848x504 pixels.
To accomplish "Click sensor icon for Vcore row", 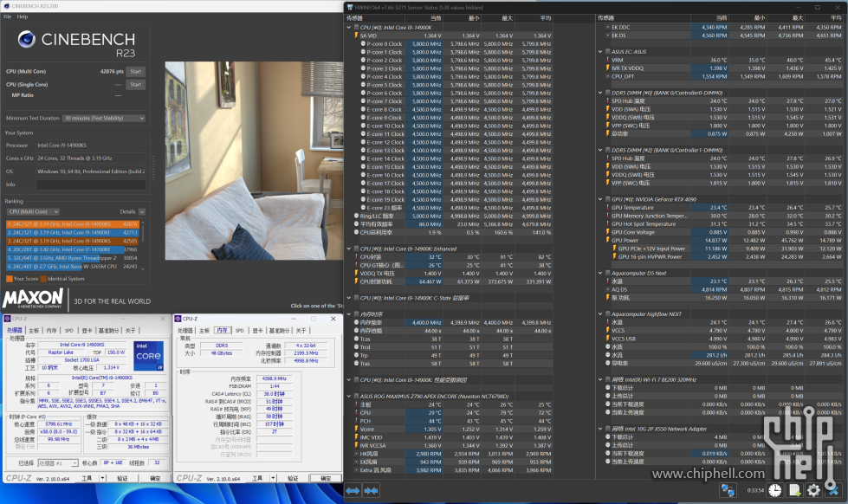I will click(356, 429).
